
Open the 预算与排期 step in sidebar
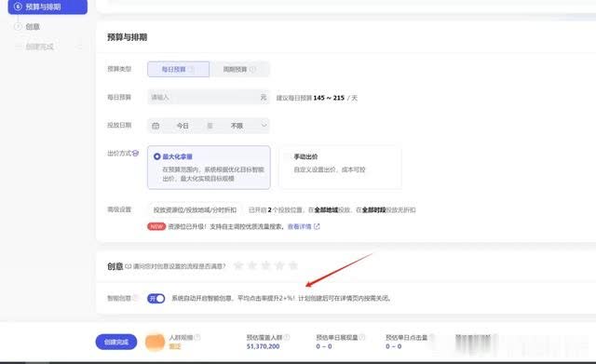coord(47,7)
